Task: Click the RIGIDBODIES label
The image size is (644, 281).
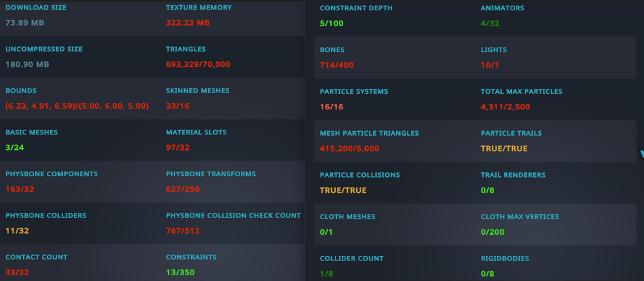Action: (x=505, y=258)
